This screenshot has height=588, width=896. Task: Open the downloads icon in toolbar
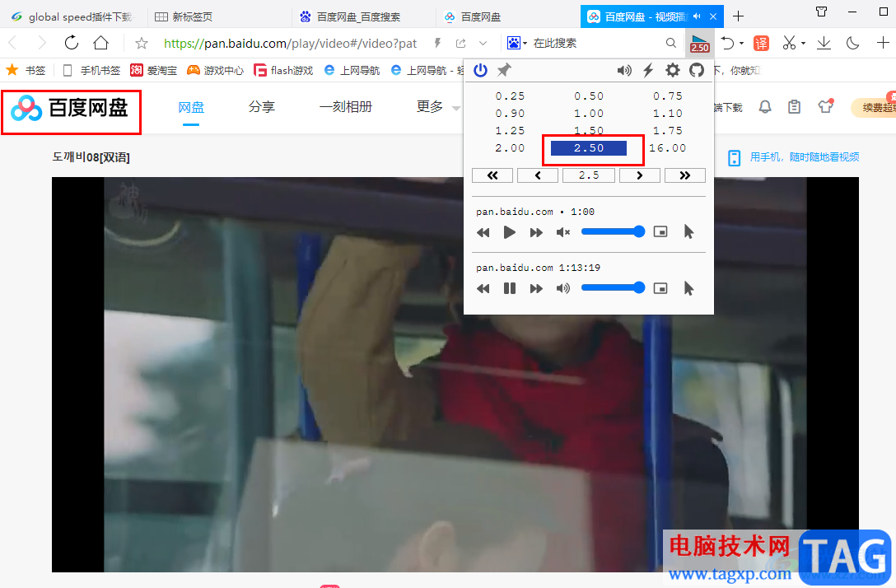pos(824,43)
